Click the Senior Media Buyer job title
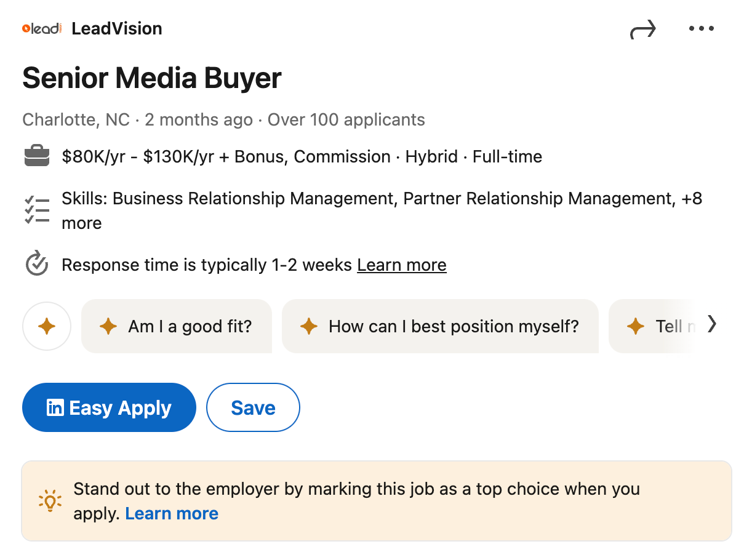The height and width of the screenshot is (560, 752). [x=151, y=78]
